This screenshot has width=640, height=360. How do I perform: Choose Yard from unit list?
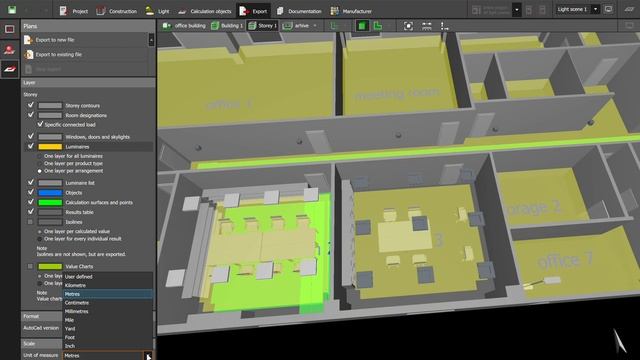click(108, 329)
